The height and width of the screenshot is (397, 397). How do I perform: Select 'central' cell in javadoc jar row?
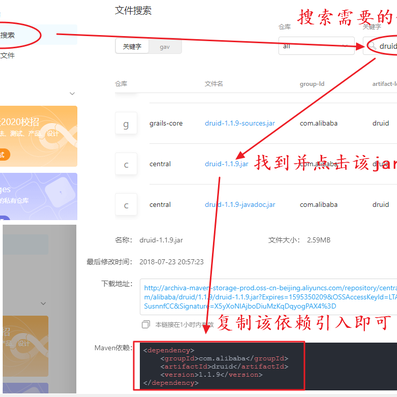(160, 205)
